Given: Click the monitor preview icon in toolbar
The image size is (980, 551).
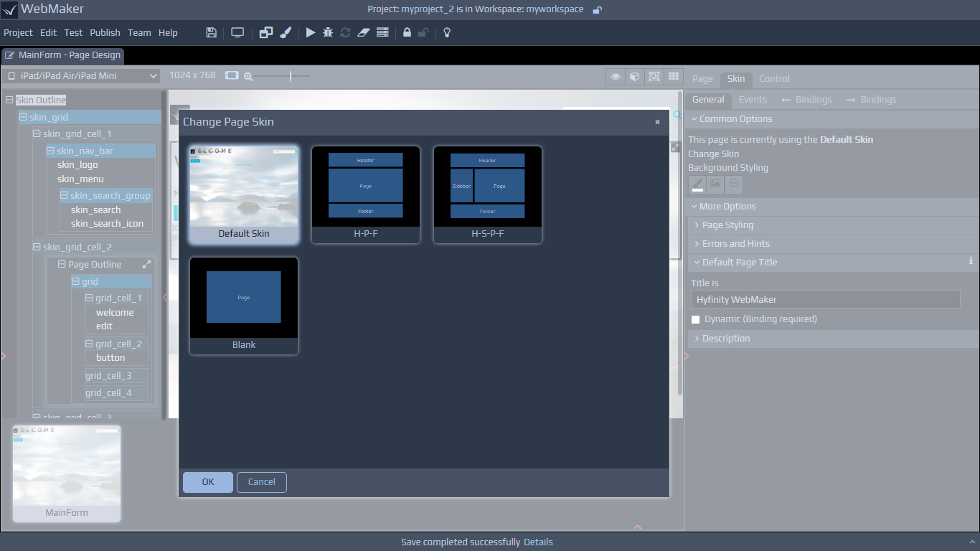Looking at the screenshot, I should pyautogui.click(x=237, y=32).
